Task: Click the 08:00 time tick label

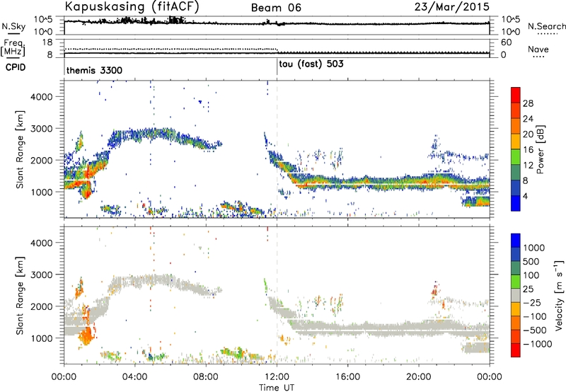Action: click(x=206, y=377)
